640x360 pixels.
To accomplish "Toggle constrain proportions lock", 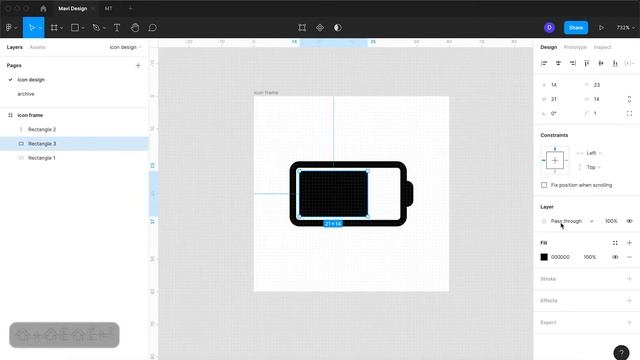I will pyautogui.click(x=629, y=99).
